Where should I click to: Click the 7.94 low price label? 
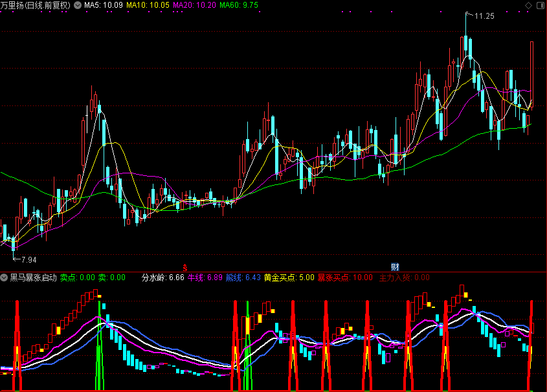[28, 259]
